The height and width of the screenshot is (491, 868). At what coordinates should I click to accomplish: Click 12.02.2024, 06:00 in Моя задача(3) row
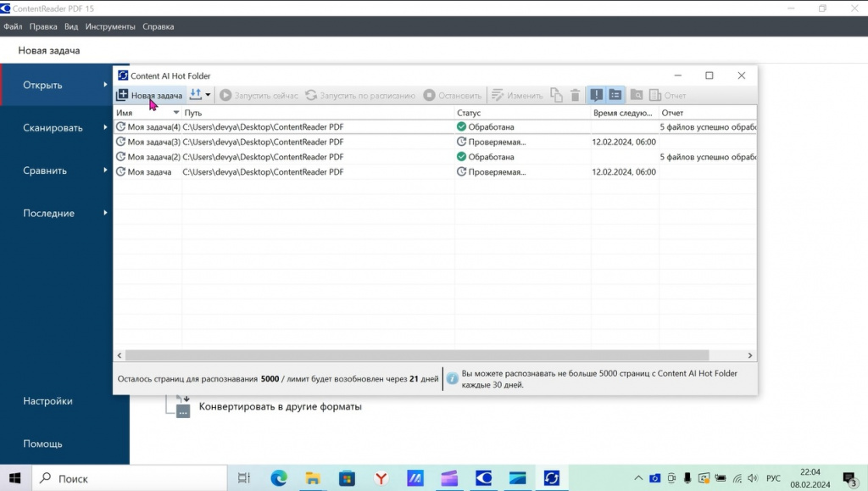tap(624, 142)
